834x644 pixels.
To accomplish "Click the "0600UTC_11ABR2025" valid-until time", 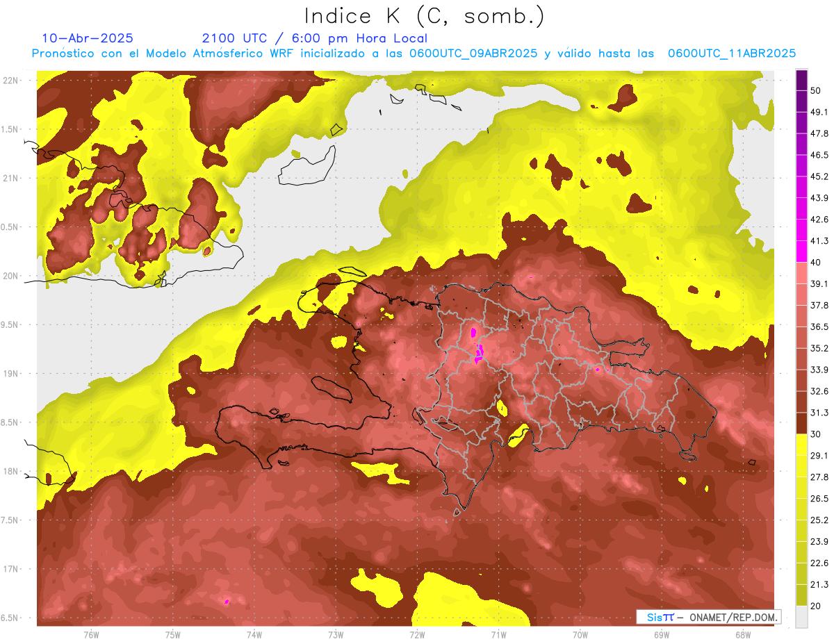I will [x=732, y=53].
